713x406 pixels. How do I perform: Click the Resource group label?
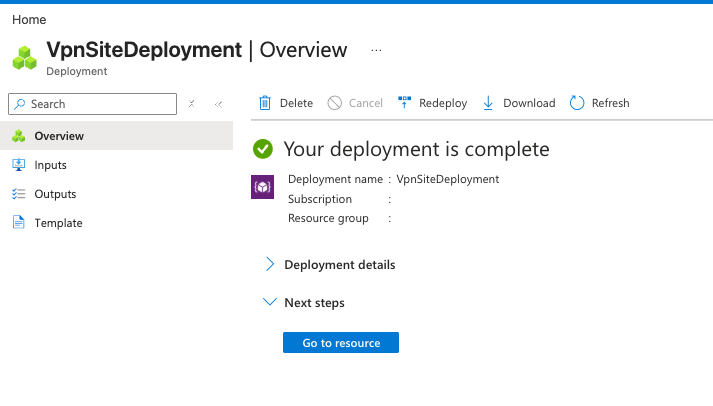[328, 219]
